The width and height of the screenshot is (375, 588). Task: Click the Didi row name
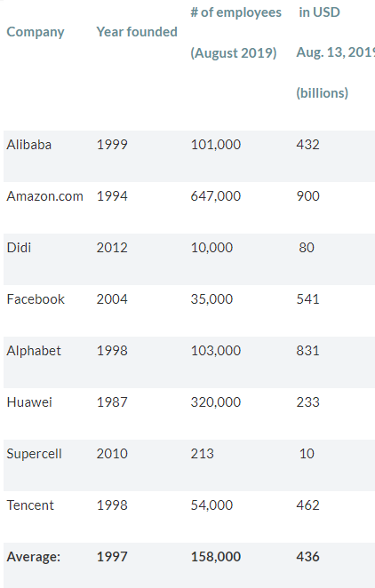19,248
